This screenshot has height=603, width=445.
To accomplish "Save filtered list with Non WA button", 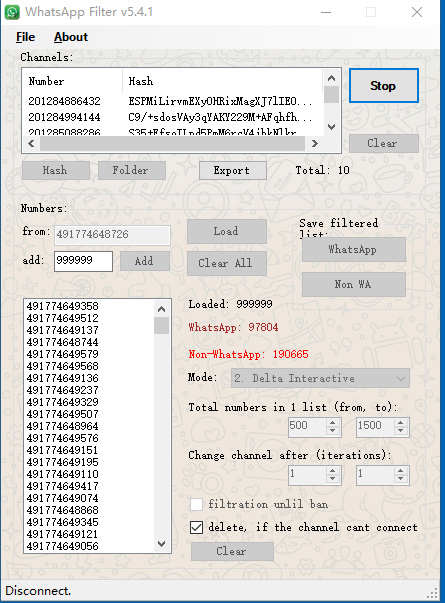I will pos(353,284).
